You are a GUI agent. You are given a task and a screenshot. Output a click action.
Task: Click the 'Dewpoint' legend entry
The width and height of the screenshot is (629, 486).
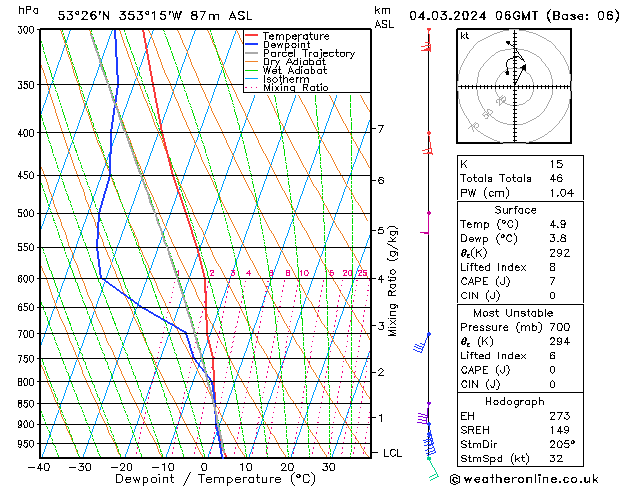tap(286, 45)
